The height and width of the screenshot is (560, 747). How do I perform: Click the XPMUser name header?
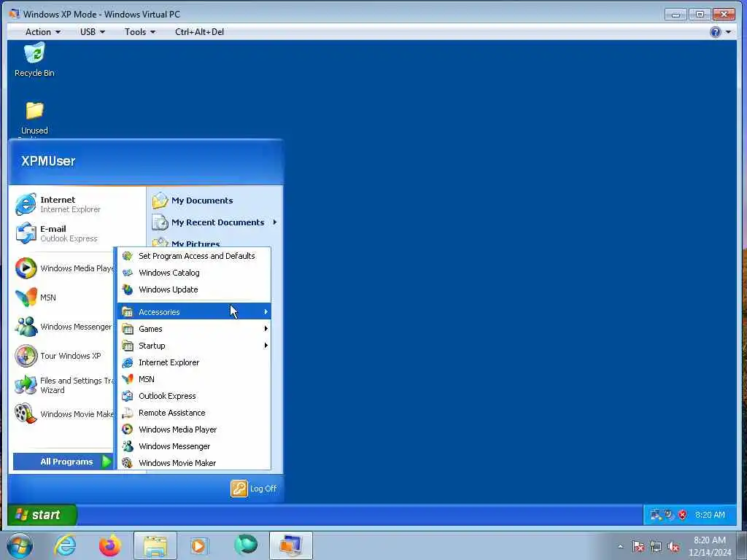(48, 161)
